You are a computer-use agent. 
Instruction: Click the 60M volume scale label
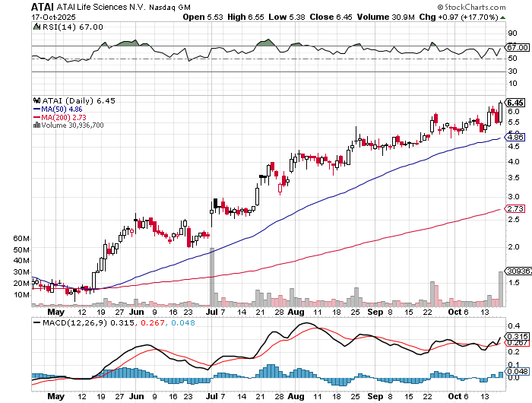(x=21, y=238)
